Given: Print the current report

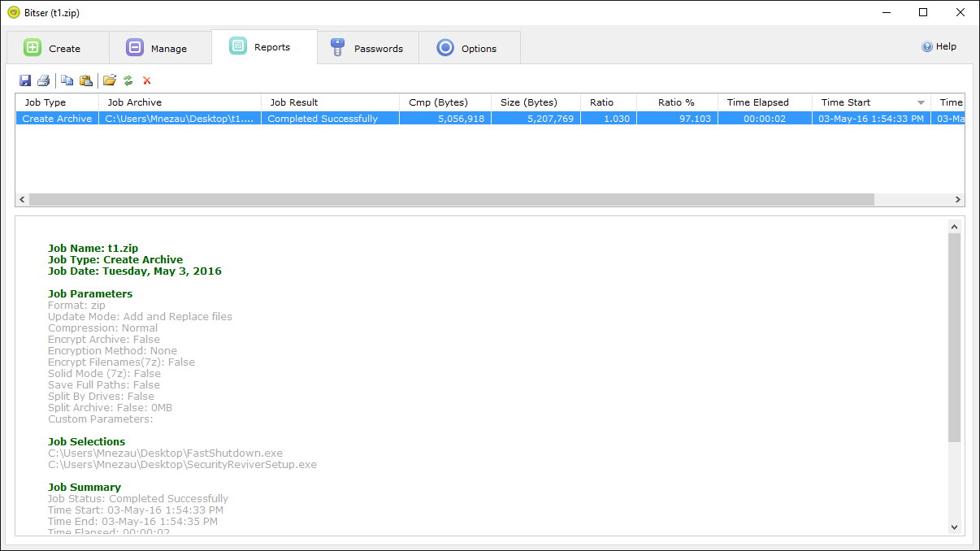Looking at the screenshot, I should pos(46,80).
